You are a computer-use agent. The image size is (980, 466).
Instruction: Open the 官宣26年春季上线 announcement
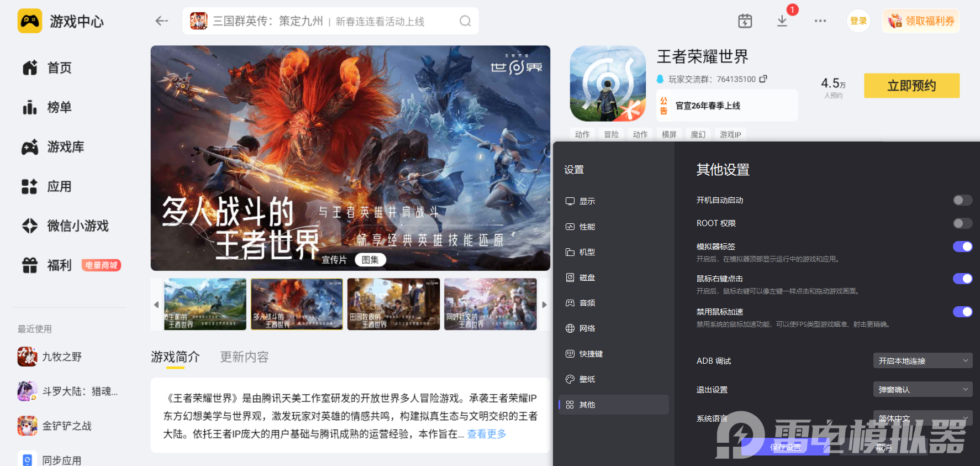pos(727,106)
